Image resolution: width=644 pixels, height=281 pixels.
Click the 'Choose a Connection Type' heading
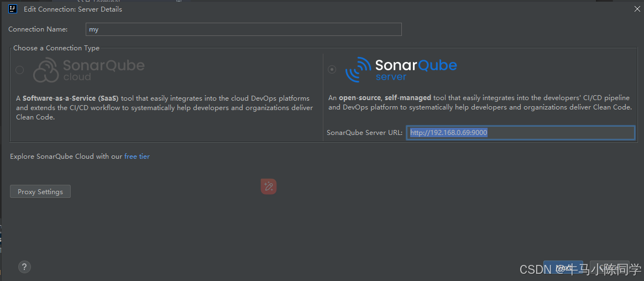tap(56, 48)
